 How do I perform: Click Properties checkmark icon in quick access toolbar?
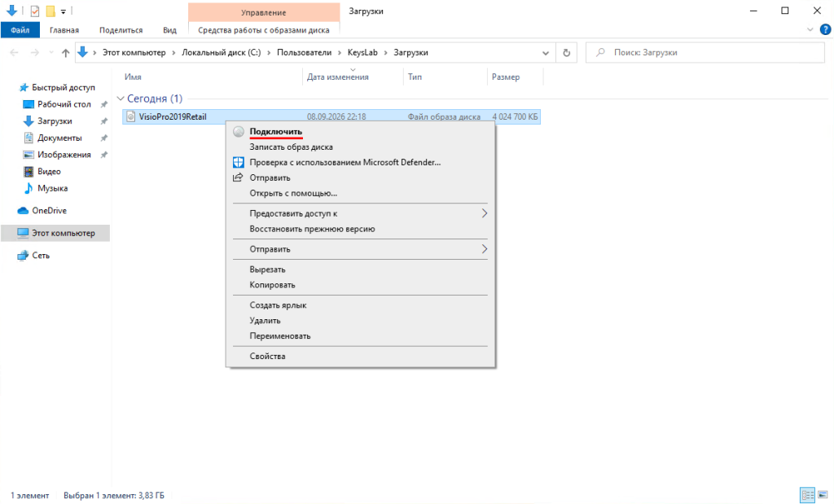(34, 11)
